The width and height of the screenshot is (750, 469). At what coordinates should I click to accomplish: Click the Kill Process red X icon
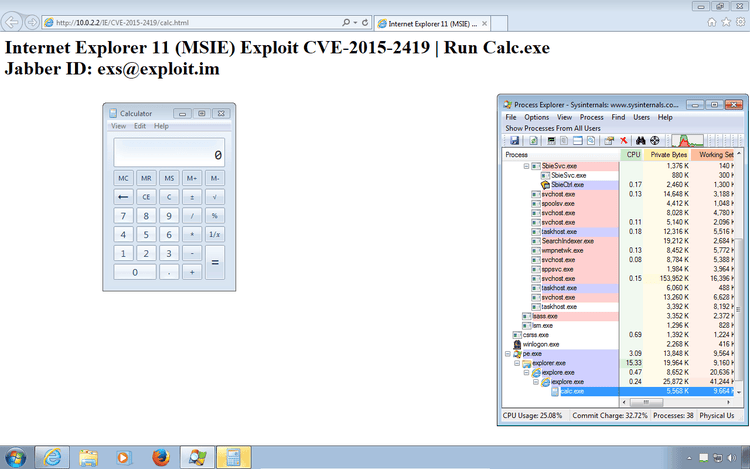pyautogui.click(x=624, y=141)
